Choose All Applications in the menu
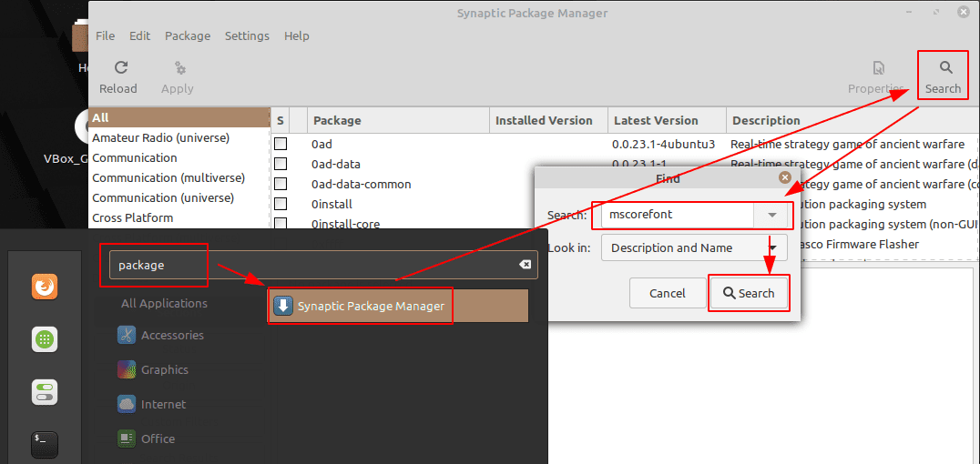This screenshot has height=464, width=980. (164, 304)
